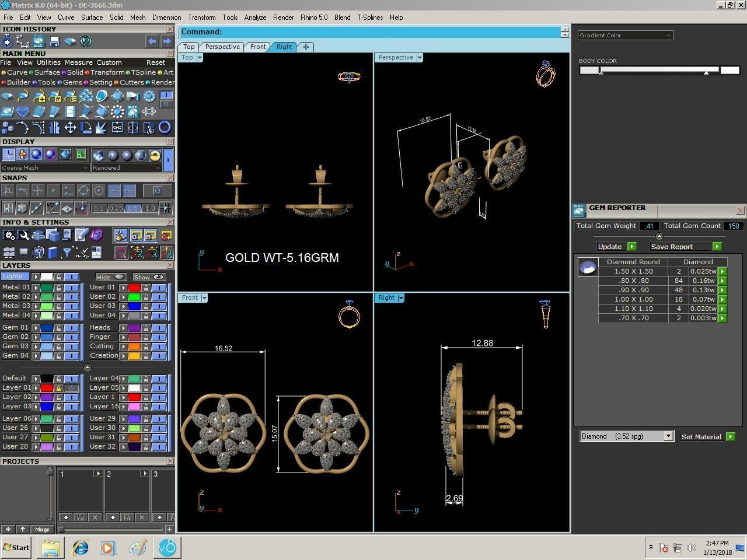Click the Command input line
The height and width of the screenshot is (560, 747).
coord(371,32)
